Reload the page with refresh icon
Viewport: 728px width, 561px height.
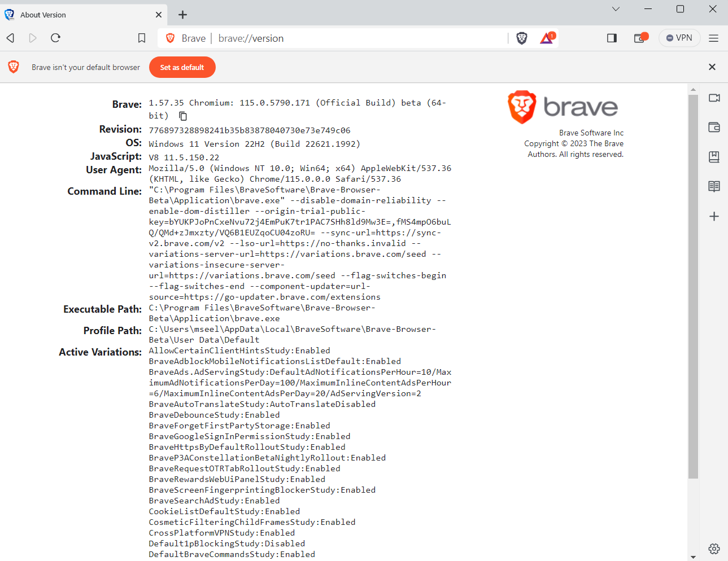[x=55, y=38]
